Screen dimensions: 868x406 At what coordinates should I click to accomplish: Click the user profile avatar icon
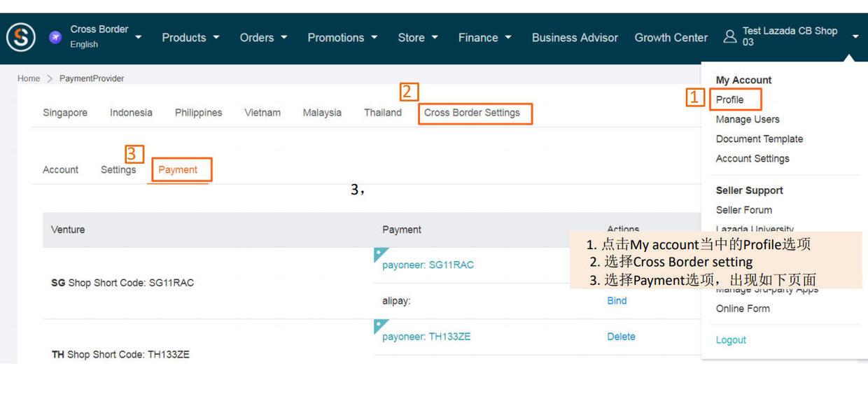pyautogui.click(x=730, y=36)
